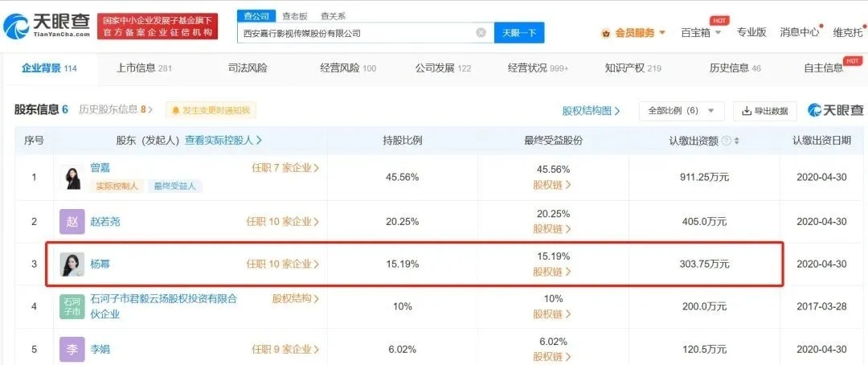
Task: Expand the 百宝箱 menu
Action: tap(702, 32)
